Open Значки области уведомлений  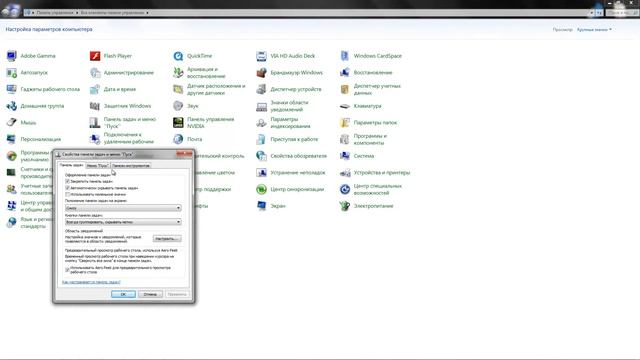click(x=282, y=106)
